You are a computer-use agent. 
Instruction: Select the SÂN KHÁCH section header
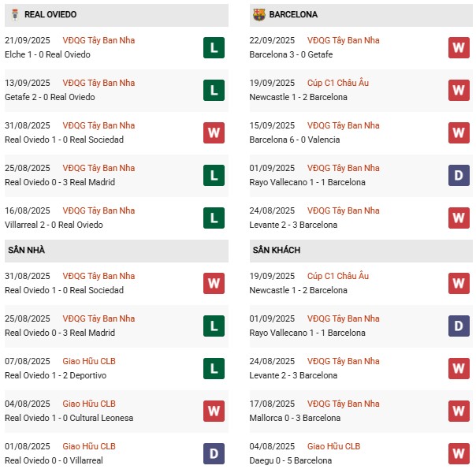click(361, 251)
